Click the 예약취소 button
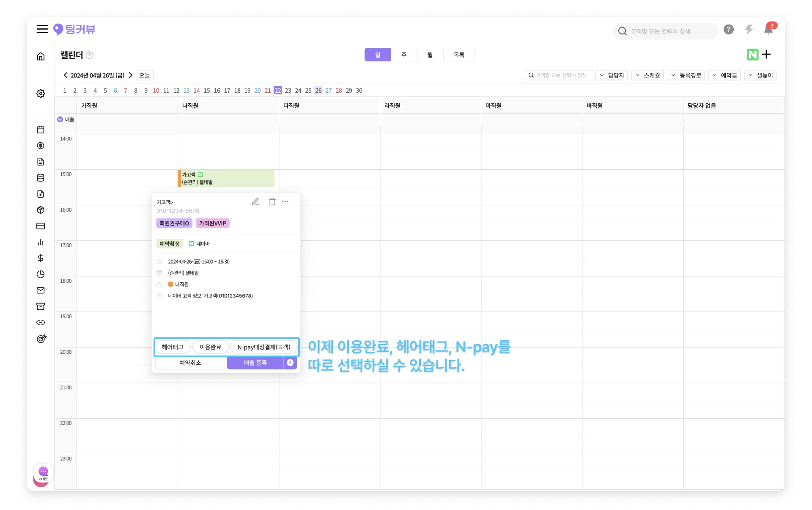Image resolution: width=812 pixels, height=510 pixels. (190, 363)
